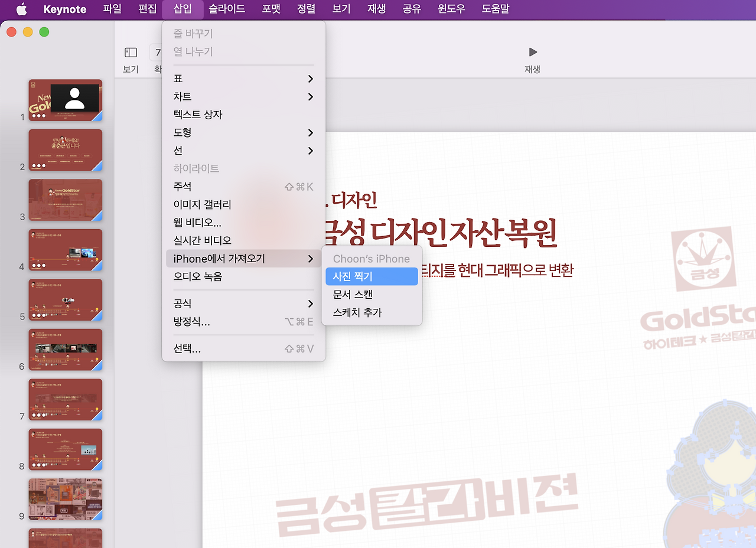The width and height of the screenshot is (756, 548).
Task: Open the iPhone에서 가져오기 submenu
Action: [x=219, y=258]
